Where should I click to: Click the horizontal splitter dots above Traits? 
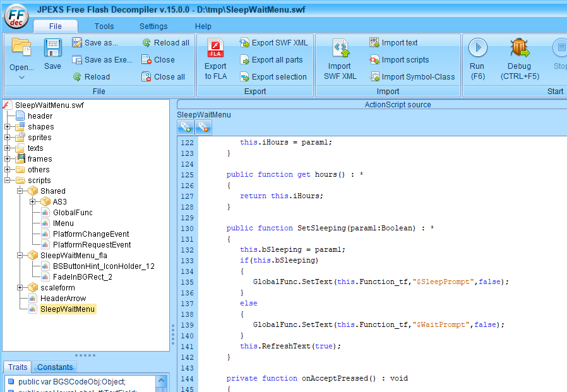(x=85, y=355)
